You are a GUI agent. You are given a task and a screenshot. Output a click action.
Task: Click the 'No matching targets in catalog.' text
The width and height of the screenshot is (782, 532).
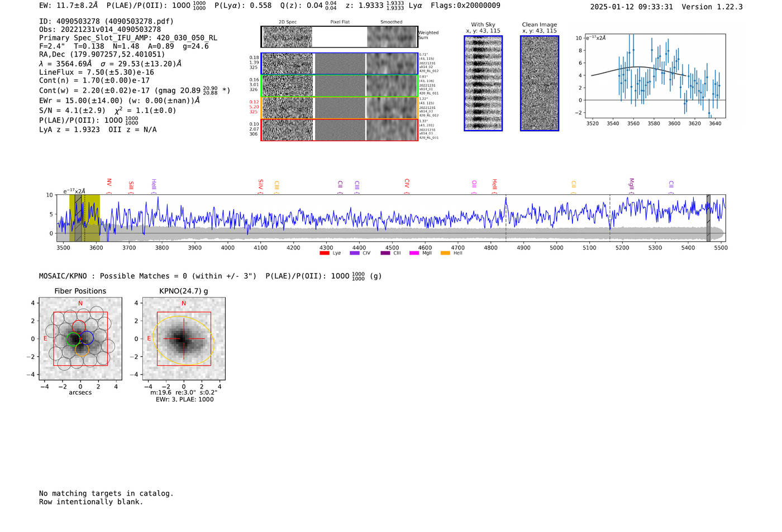coord(106,493)
